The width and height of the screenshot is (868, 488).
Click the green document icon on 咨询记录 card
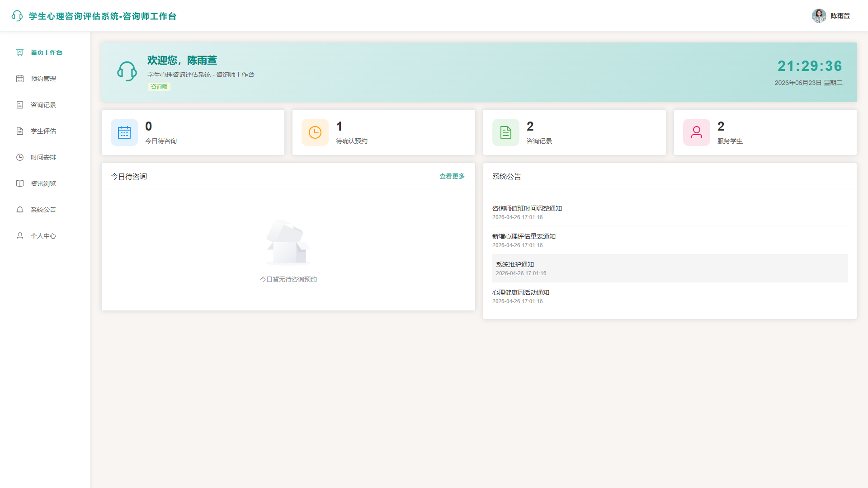(506, 132)
